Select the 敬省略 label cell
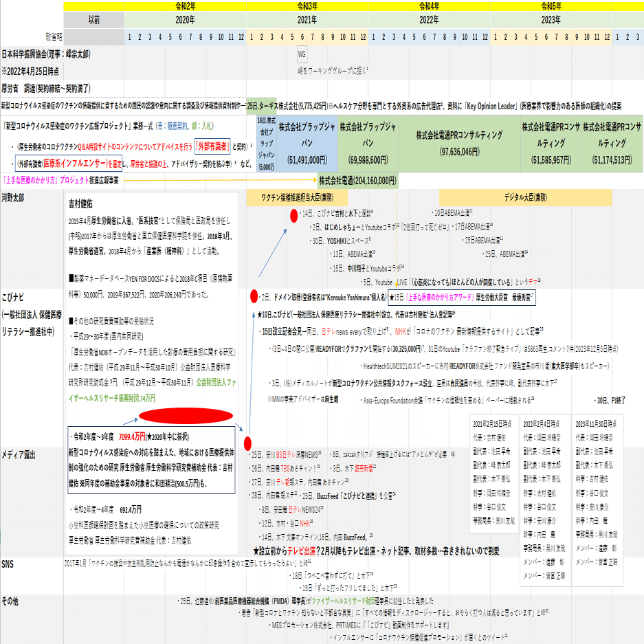Image resolution: width=644 pixels, height=644 pixels. coord(54,37)
